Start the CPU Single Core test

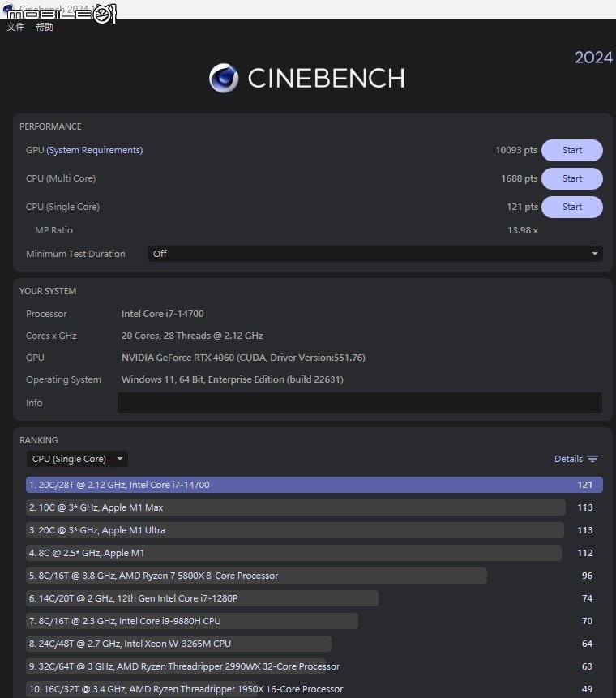click(572, 207)
